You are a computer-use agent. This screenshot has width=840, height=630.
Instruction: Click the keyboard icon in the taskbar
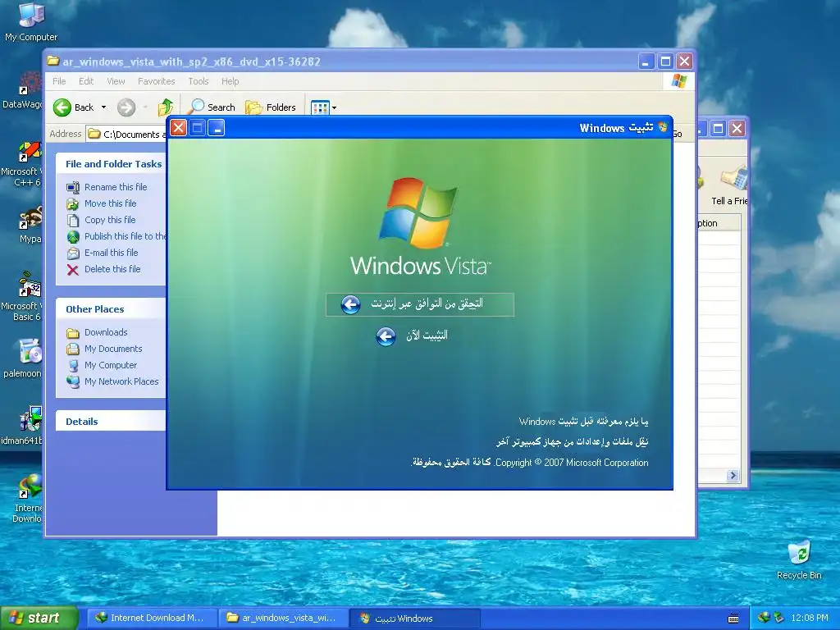733,619
